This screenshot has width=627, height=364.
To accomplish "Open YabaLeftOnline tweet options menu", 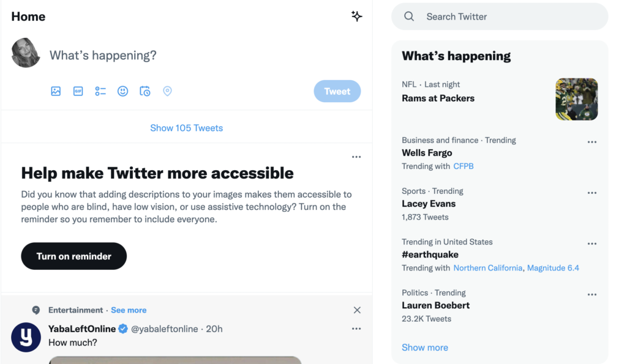I will pyautogui.click(x=356, y=329).
